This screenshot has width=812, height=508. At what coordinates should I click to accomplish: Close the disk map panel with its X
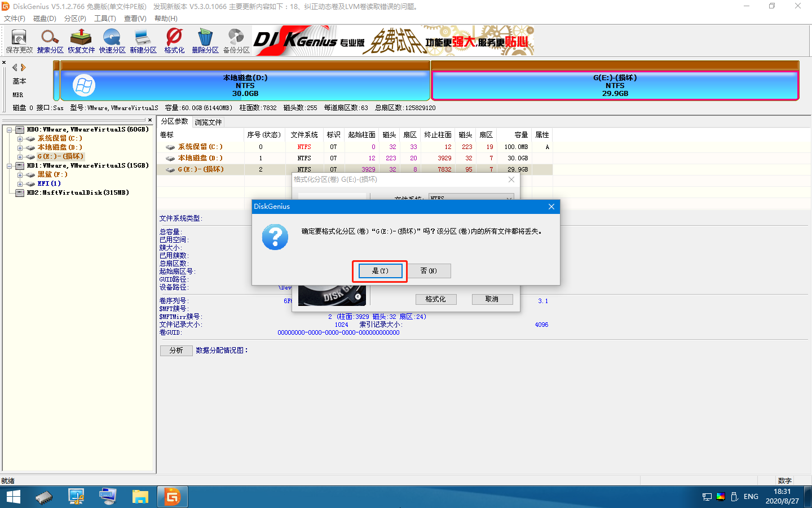pos(4,63)
